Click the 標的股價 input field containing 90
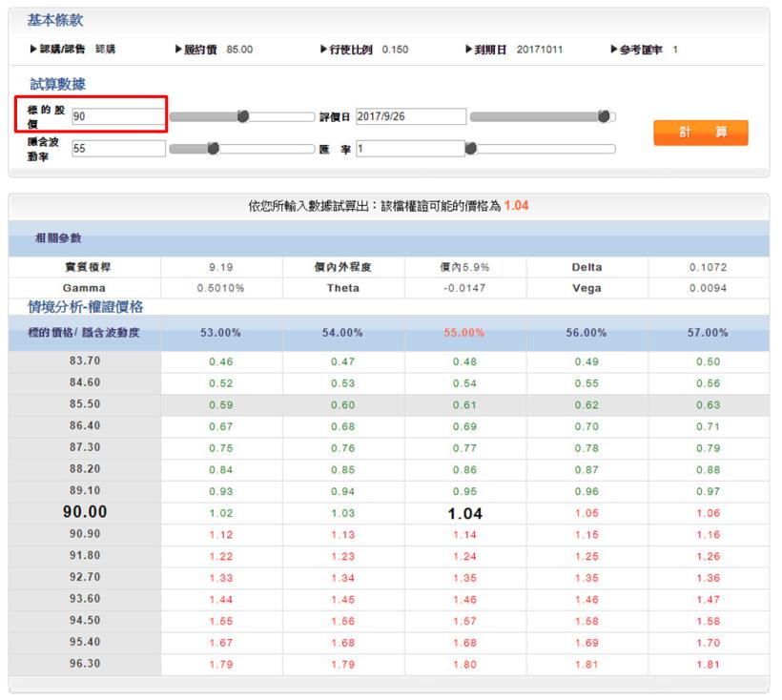 pyautogui.click(x=118, y=116)
